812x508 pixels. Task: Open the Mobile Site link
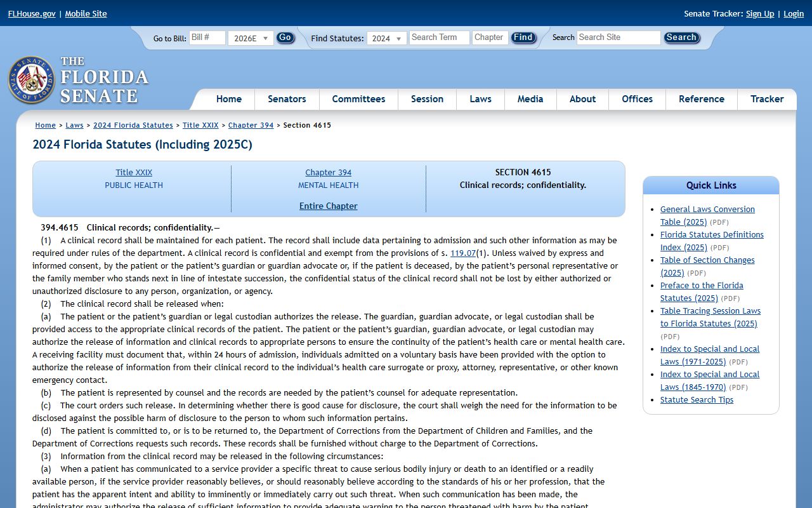86,13
